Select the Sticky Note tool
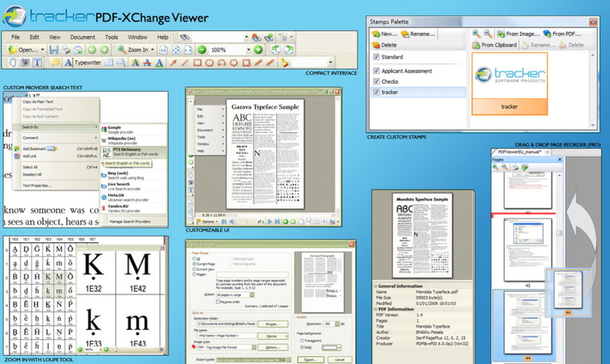The image size is (610, 364). tap(55, 62)
